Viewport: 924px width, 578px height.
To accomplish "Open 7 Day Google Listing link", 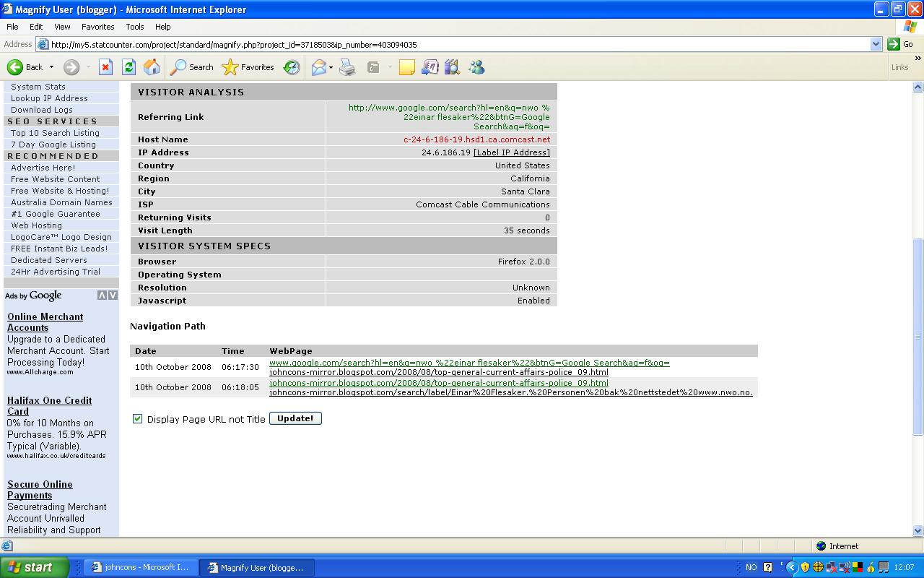I will tap(53, 144).
